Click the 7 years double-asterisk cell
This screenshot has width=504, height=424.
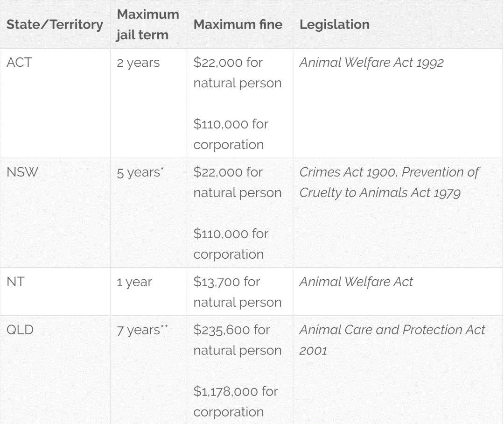pyautogui.click(x=142, y=330)
